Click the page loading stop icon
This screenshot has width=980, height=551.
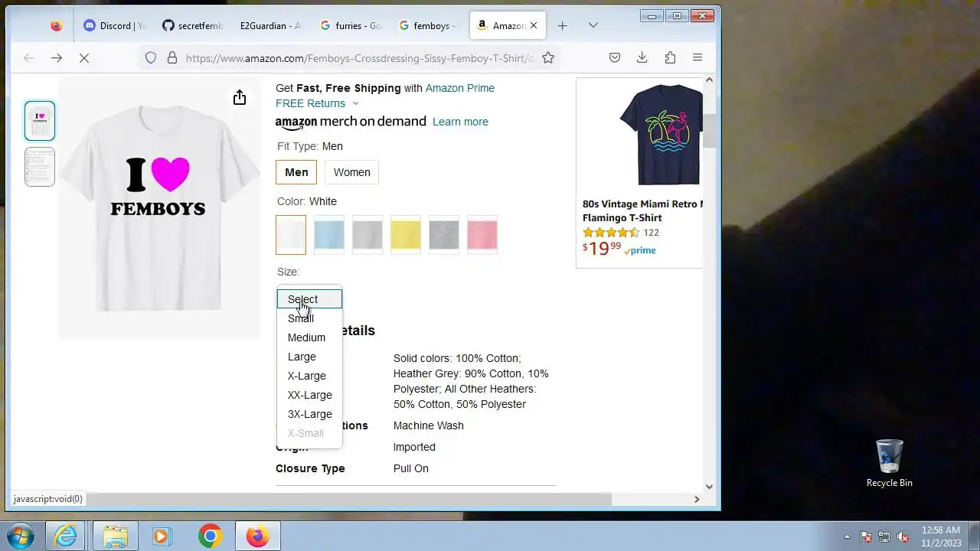[84, 57]
